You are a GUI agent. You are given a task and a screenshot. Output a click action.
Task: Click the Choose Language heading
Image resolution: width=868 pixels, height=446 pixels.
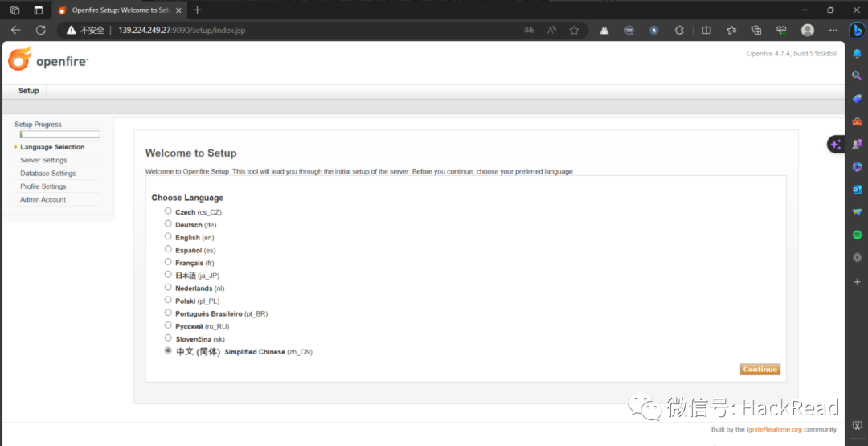coord(187,198)
